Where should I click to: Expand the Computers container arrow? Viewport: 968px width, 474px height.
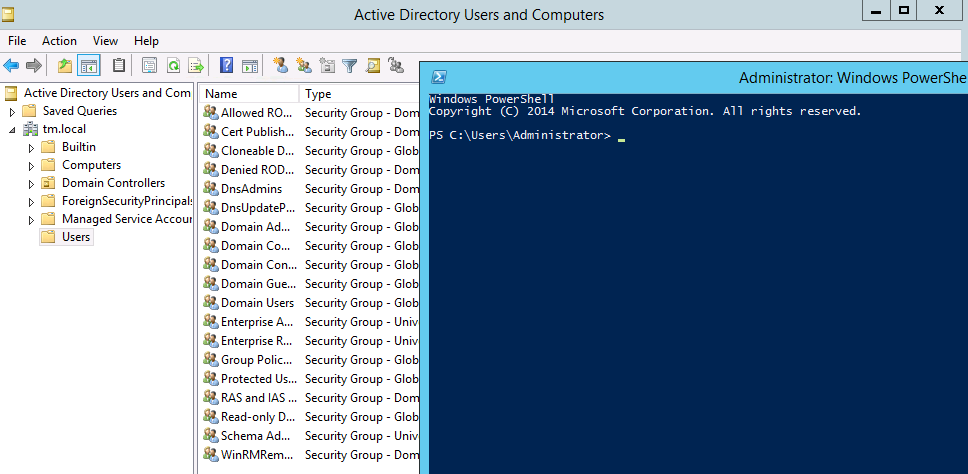coord(31,166)
